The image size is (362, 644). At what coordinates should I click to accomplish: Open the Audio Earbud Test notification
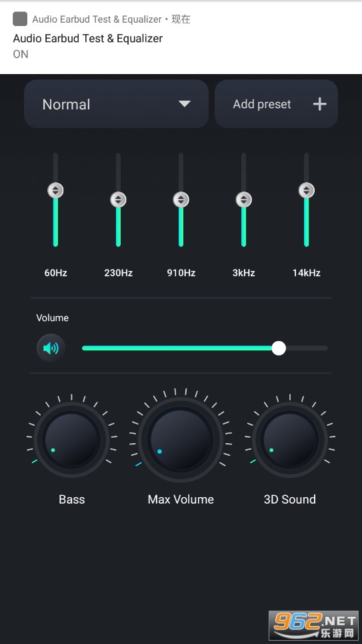click(x=181, y=37)
